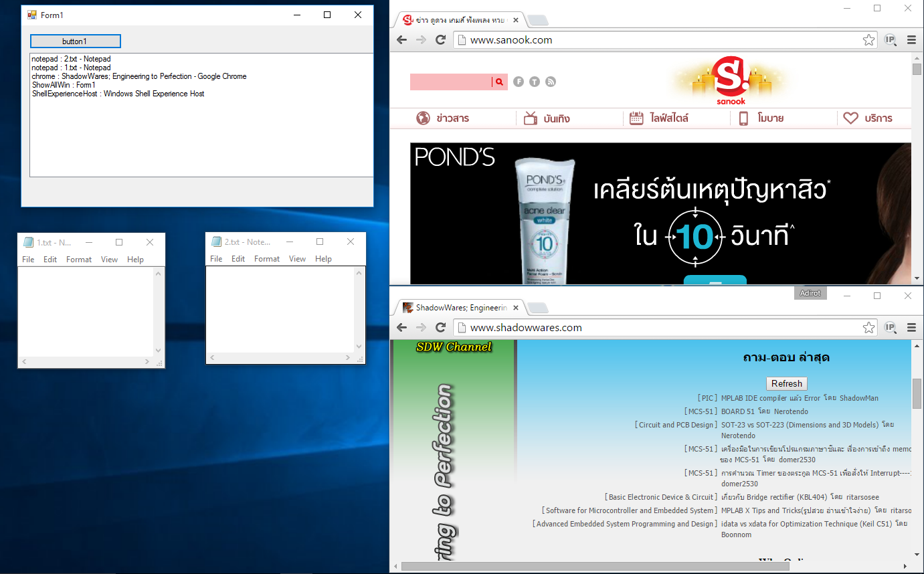Click the Adirot user button in Chrome

[x=810, y=293]
